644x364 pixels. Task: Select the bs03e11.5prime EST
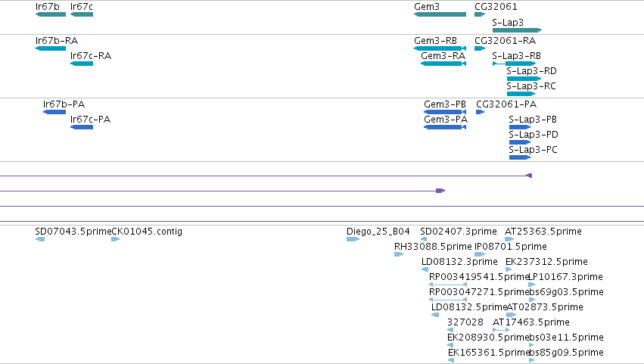point(531,346)
